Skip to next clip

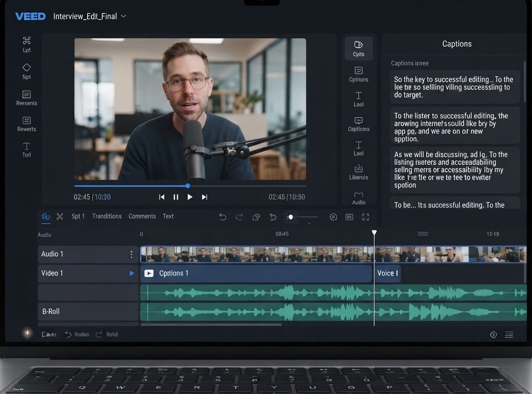pyautogui.click(x=204, y=197)
